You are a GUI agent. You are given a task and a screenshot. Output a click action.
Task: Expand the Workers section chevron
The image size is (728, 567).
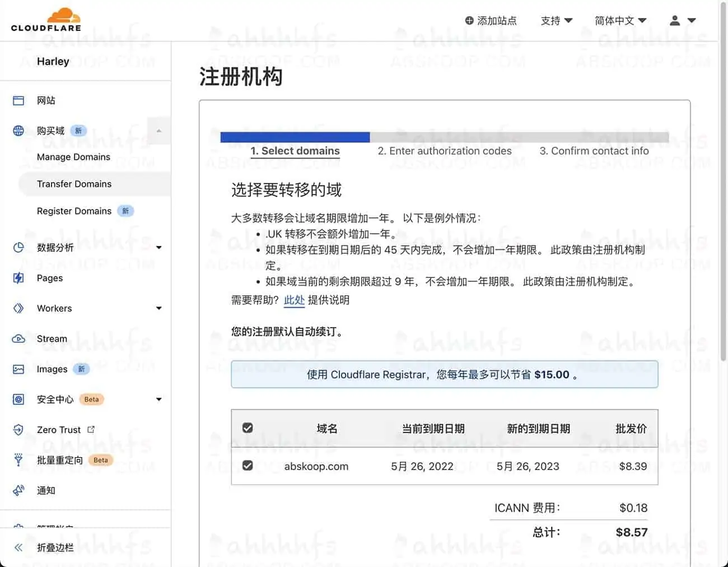point(158,308)
